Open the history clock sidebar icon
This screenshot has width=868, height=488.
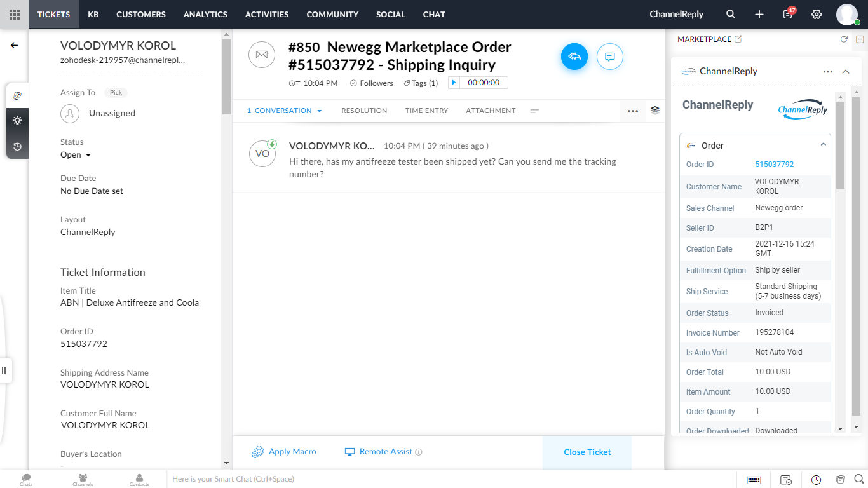pyautogui.click(x=17, y=146)
